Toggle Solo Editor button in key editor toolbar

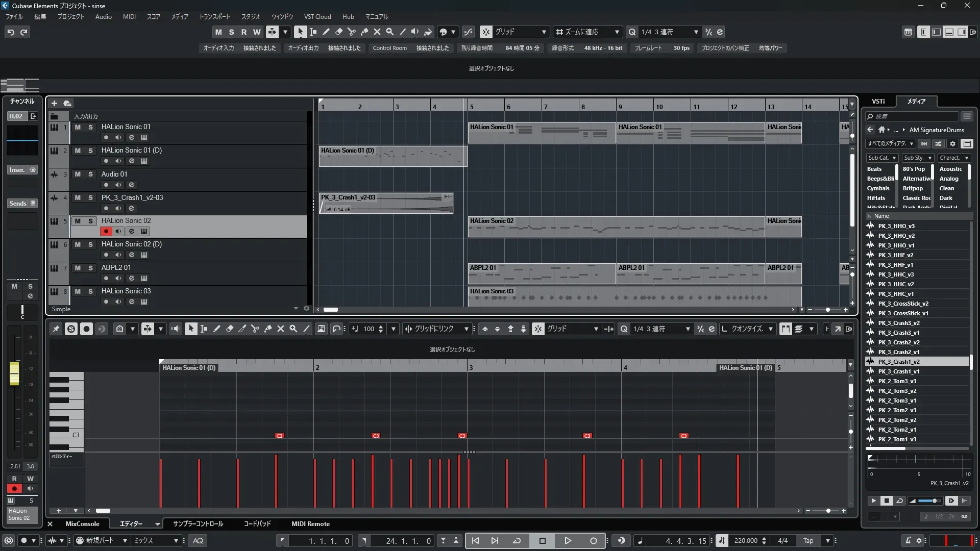pyautogui.click(x=71, y=329)
